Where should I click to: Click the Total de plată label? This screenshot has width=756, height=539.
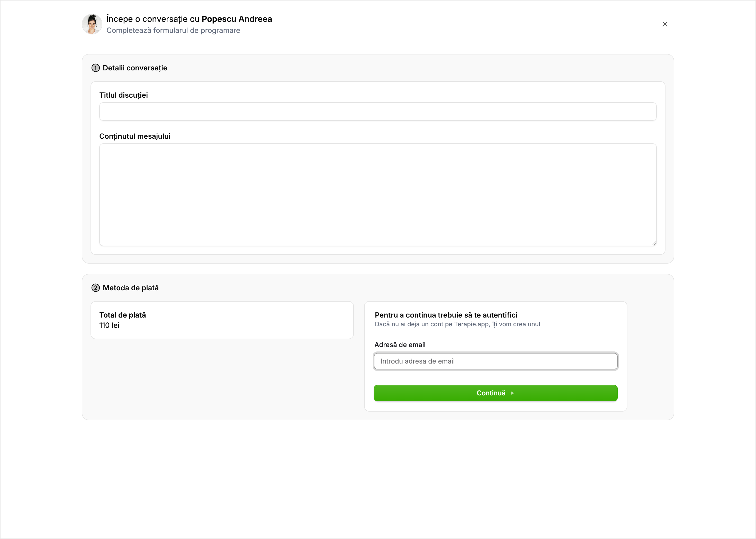[x=123, y=315]
